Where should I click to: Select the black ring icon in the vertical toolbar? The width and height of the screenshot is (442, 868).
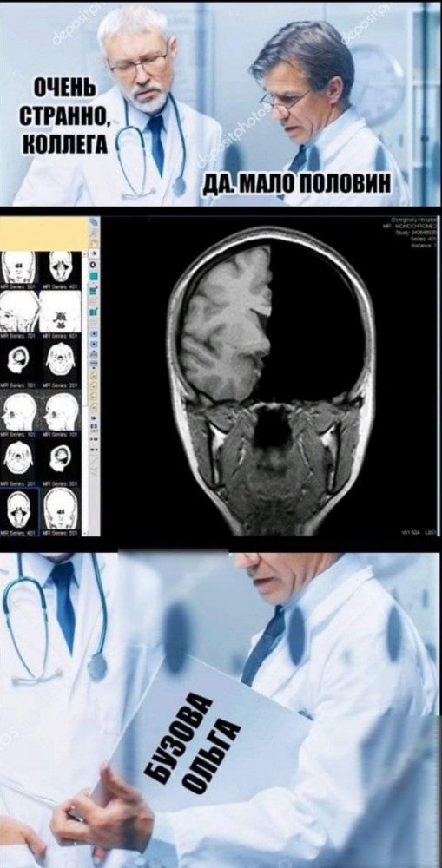tap(93, 265)
